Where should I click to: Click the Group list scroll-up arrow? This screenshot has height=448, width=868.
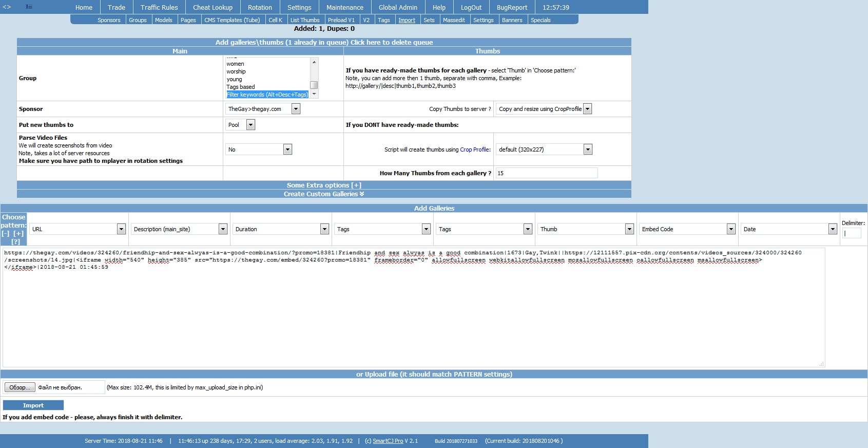click(314, 62)
